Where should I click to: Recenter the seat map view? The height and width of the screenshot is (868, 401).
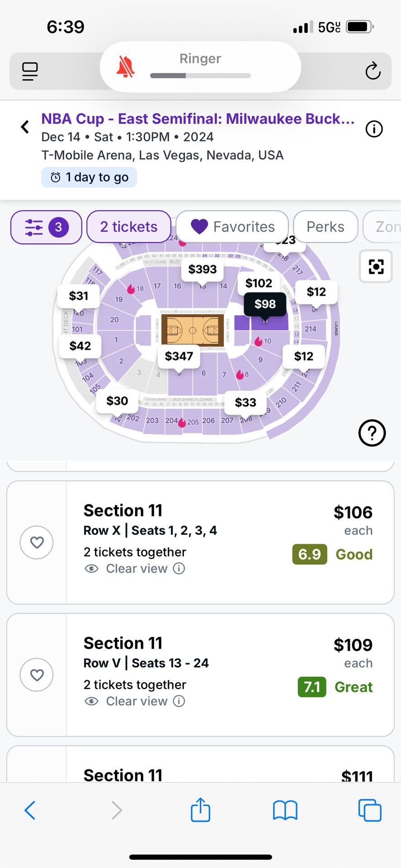pos(375,266)
